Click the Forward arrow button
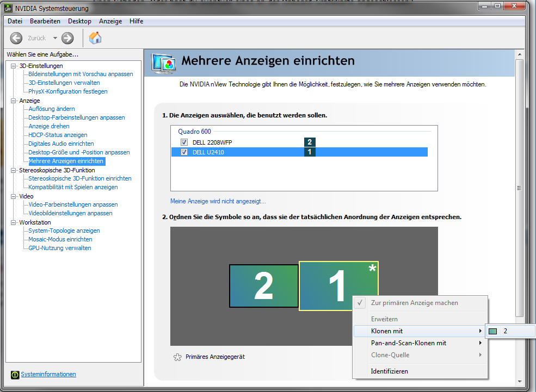 pos(67,38)
